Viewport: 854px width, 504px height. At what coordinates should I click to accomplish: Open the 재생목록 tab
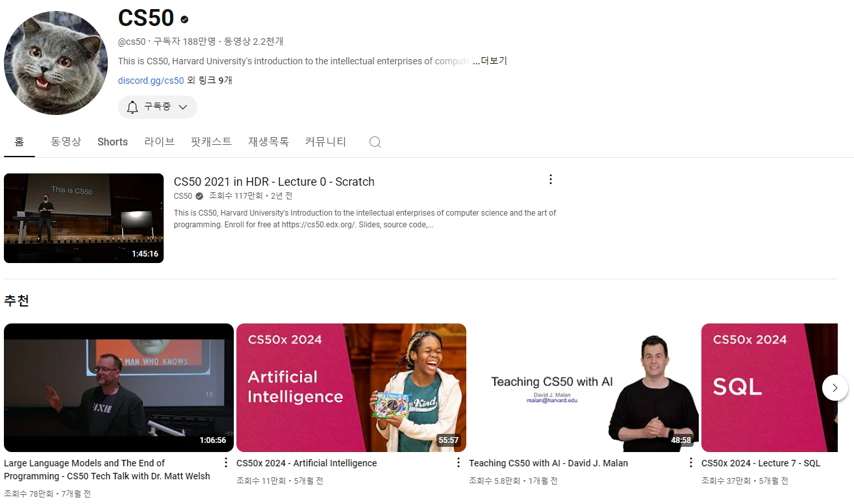click(268, 142)
